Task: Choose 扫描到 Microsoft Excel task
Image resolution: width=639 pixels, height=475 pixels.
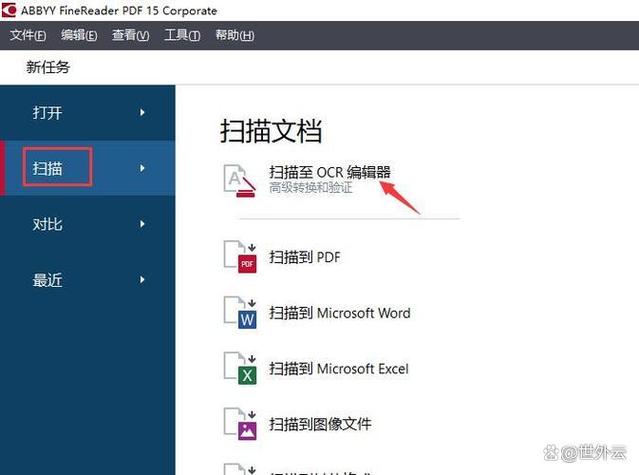Action: pyautogui.click(x=338, y=369)
